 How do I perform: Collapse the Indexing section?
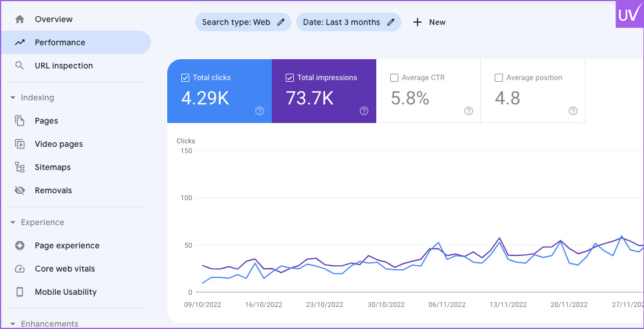point(13,98)
